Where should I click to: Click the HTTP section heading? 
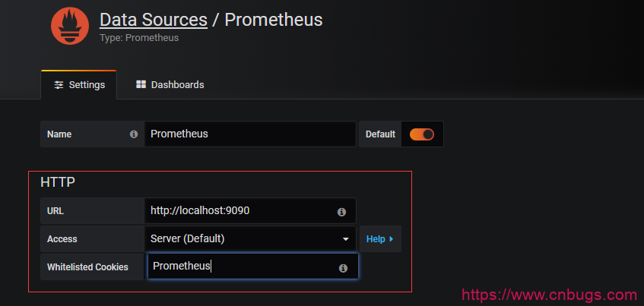58,182
